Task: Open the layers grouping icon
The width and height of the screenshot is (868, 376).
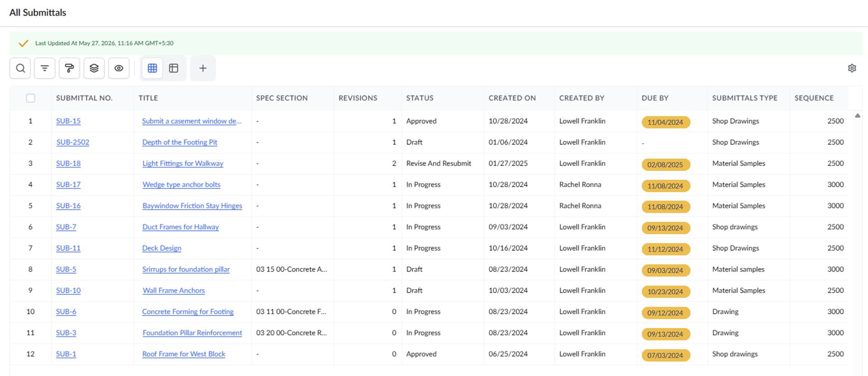Action: (94, 68)
